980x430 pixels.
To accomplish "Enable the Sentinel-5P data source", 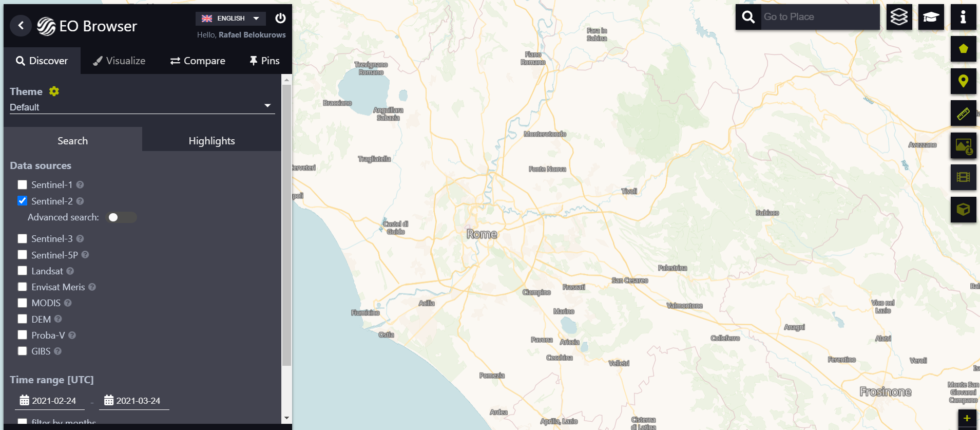I will (x=22, y=254).
